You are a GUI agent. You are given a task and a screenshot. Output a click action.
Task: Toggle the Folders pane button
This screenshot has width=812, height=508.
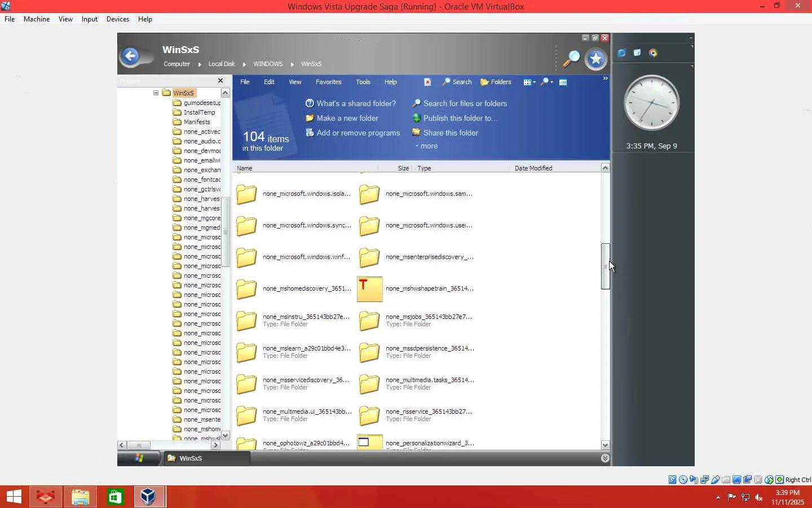tap(496, 82)
